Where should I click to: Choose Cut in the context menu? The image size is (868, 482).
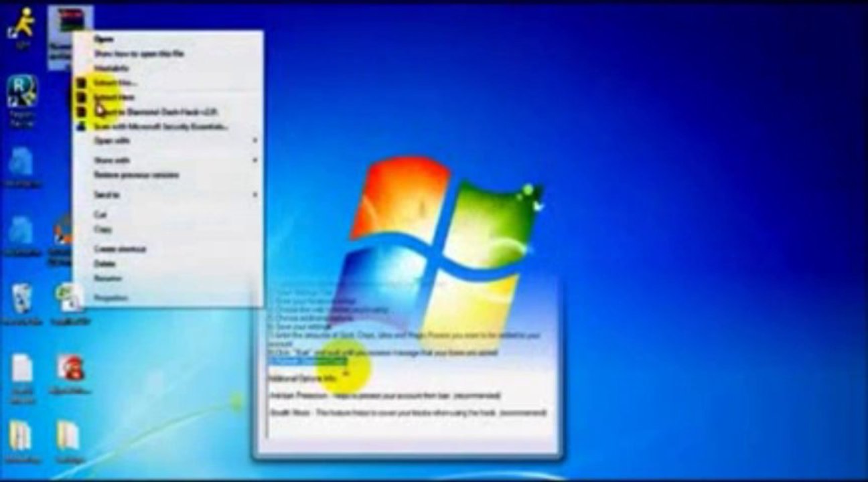click(100, 215)
